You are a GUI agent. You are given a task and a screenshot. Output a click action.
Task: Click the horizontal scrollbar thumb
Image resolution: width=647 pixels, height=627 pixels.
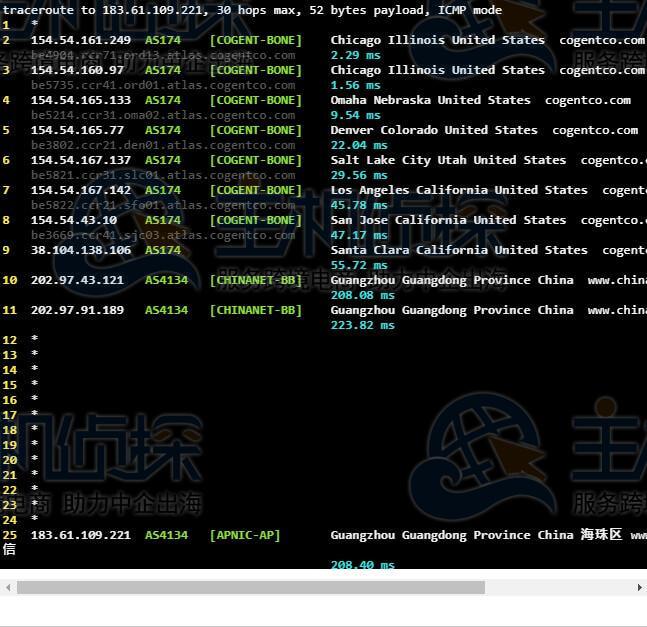pos(250,587)
